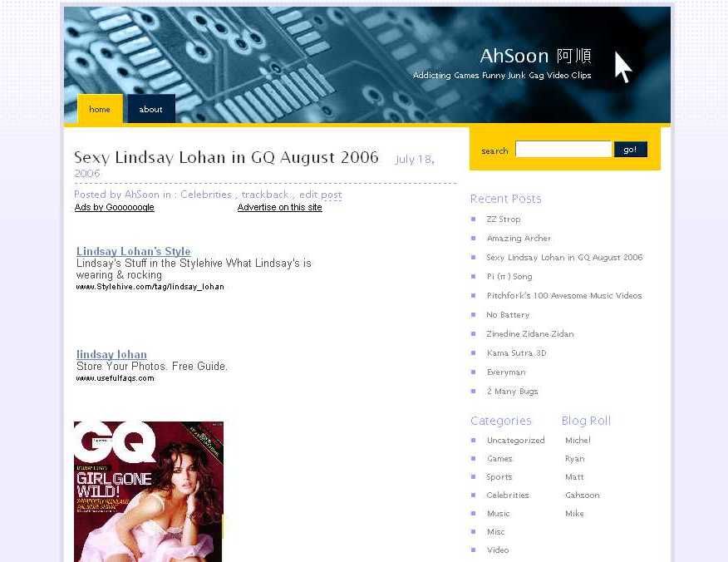This screenshot has height=562, width=728.
Task: Click Advertise on this site
Action: pyautogui.click(x=279, y=207)
